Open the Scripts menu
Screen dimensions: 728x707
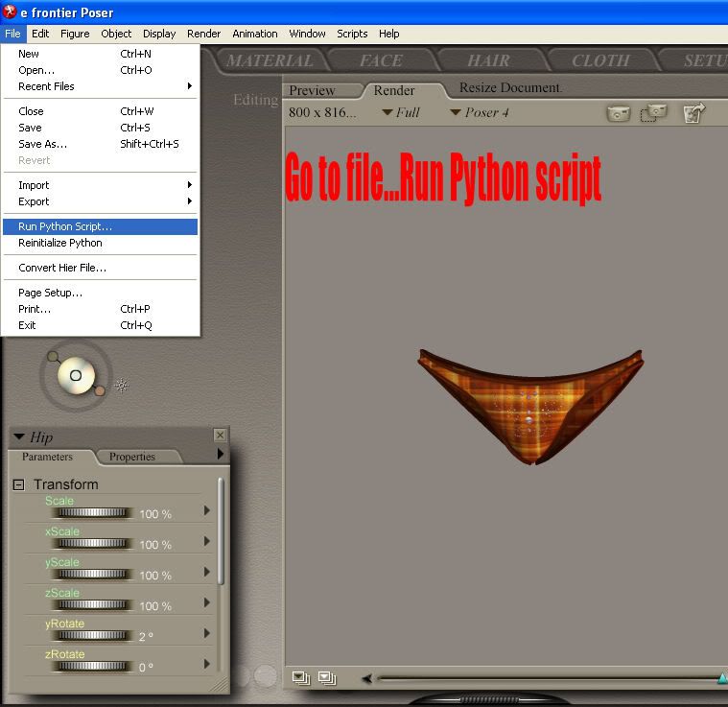(352, 34)
